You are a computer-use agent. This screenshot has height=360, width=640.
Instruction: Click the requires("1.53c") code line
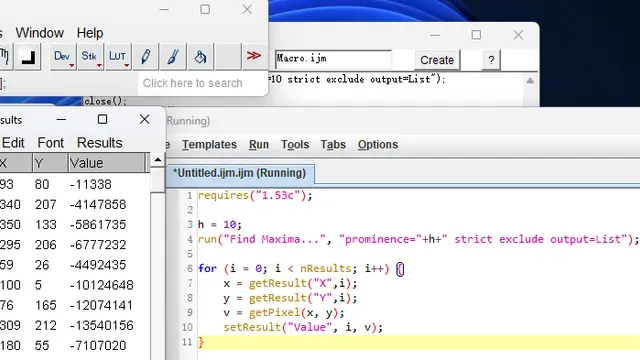[255, 196]
